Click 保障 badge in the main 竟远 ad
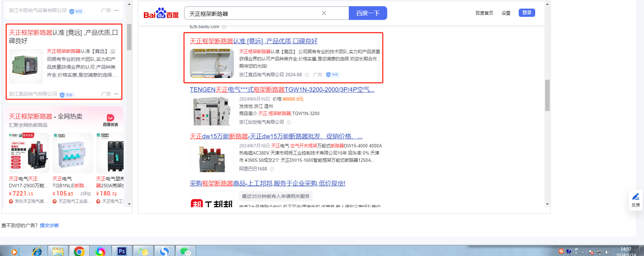 coord(333,75)
